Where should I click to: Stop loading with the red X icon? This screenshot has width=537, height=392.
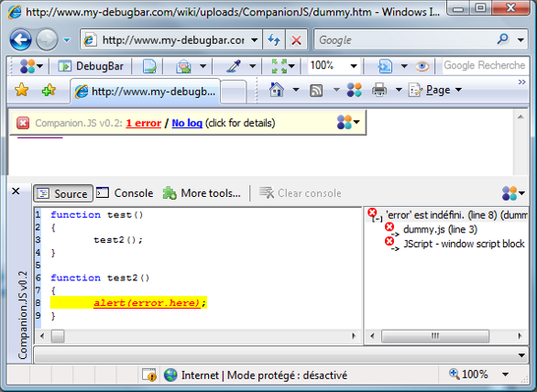296,40
